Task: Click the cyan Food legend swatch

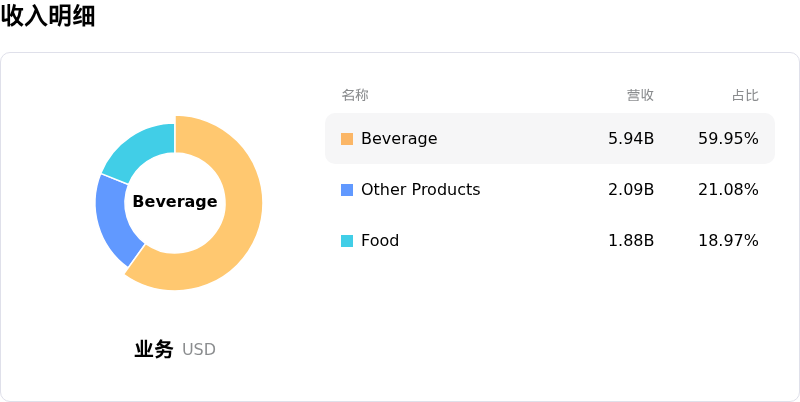Action: (347, 241)
